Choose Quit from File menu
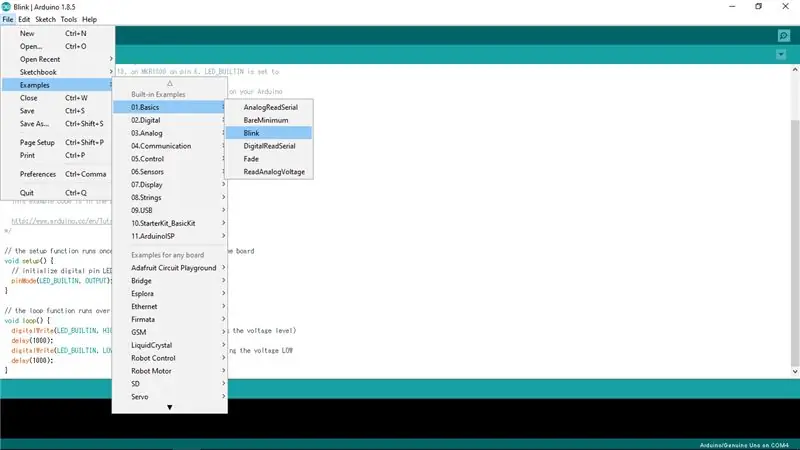The height and width of the screenshot is (450, 800). [x=57, y=193]
